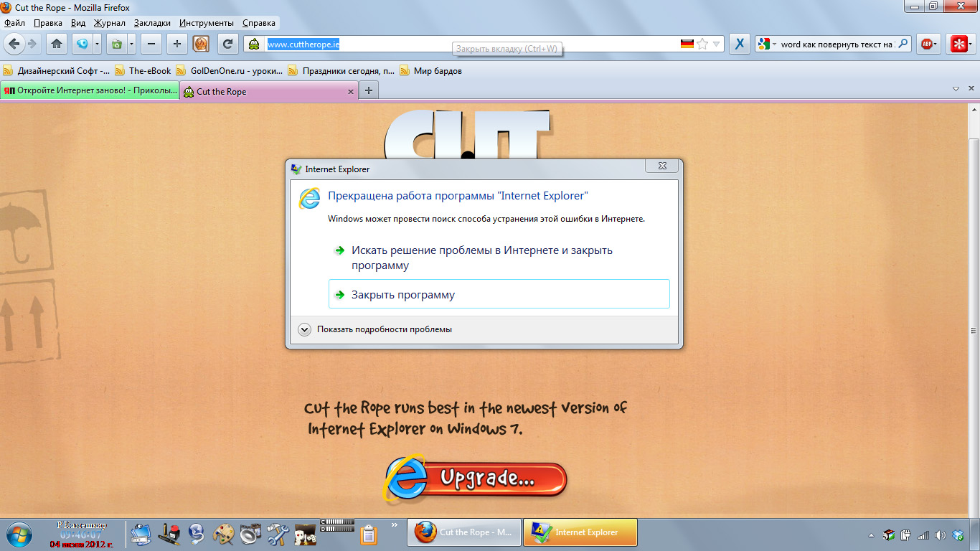Open the Закладки menu
This screenshot has height=551, width=980.
coord(152,23)
